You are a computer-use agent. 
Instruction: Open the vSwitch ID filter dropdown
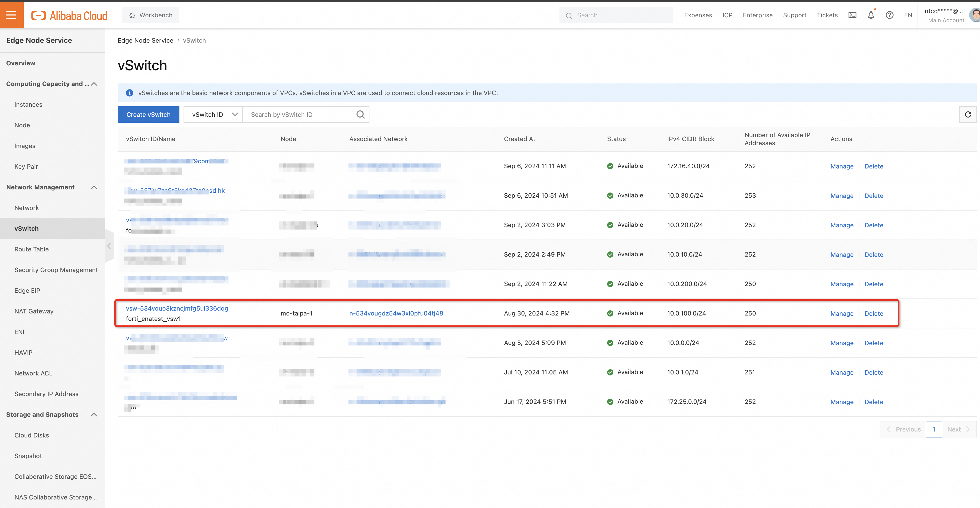point(213,115)
